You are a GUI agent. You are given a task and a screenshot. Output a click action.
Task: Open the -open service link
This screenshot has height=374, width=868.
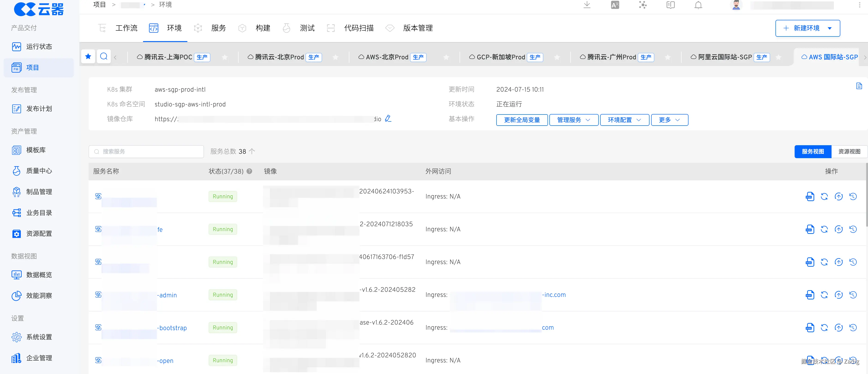pyautogui.click(x=165, y=361)
